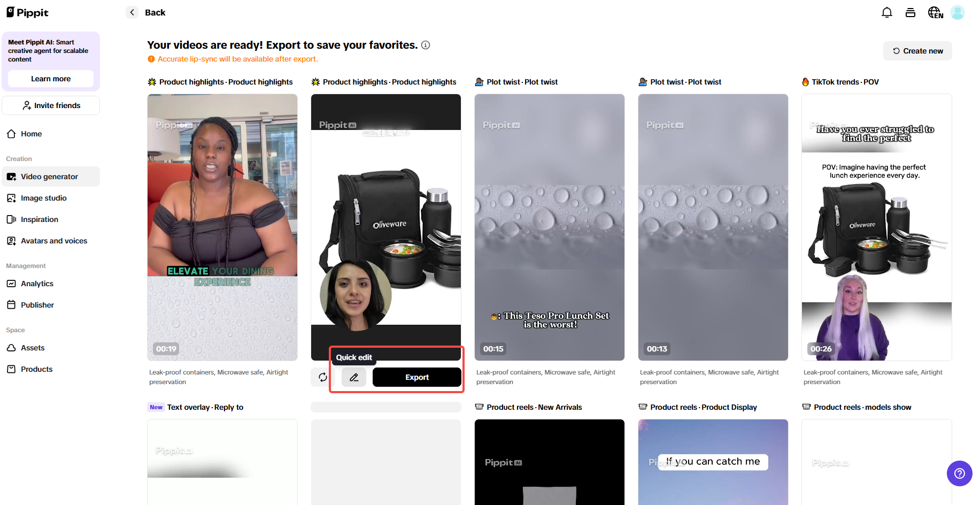Click the 'Text overlay · Reply to' label
This screenshot has width=980, height=505.
tap(205, 407)
